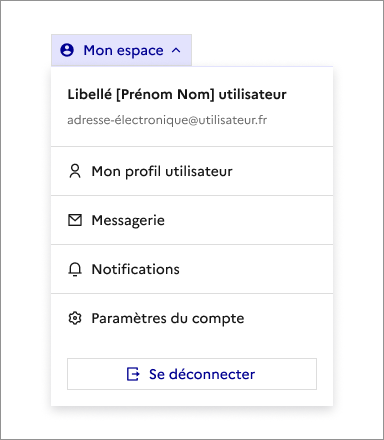Click the notification bell icon
Screen dimensions: 384x440
[75, 269]
